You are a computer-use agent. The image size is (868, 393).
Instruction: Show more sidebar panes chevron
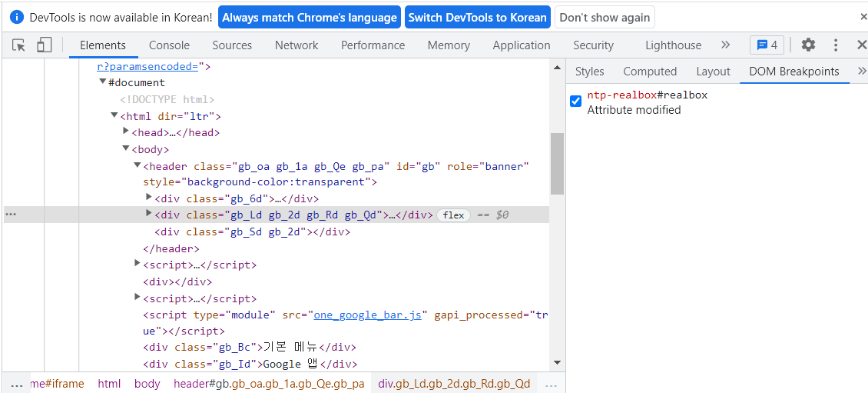pyautogui.click(x=861, y=71)
